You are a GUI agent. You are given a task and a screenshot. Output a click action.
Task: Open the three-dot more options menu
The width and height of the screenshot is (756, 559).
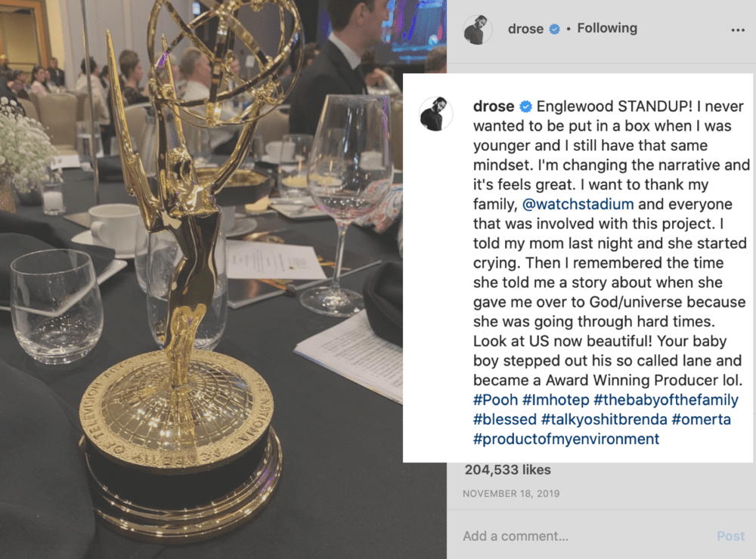click(738, 30)
